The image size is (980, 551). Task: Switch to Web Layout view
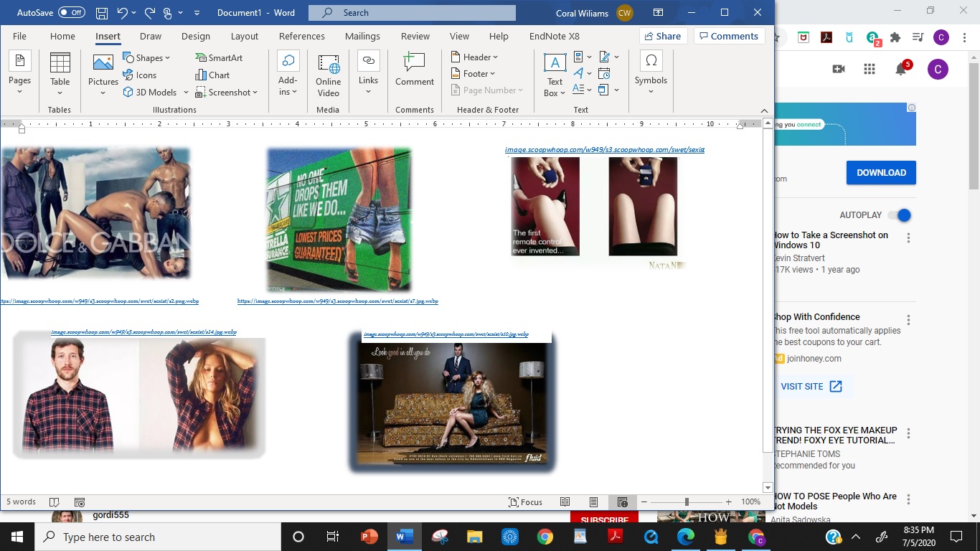[x=622, y=502]
